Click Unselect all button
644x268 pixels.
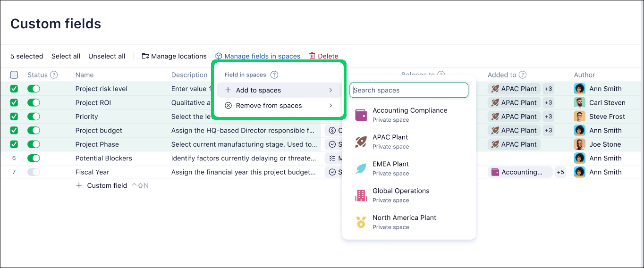point(107,56)
